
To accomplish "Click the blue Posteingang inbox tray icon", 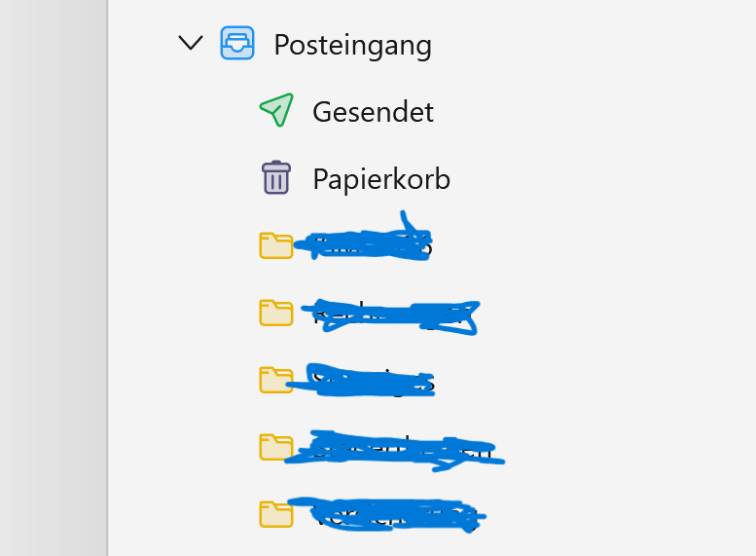I will coord(237,43).
